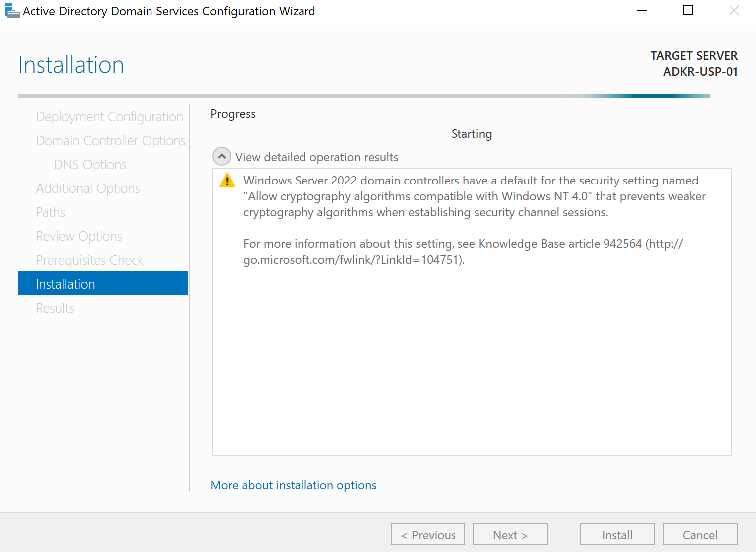Open the Additional Options step
Viewport: 756px width, 552px height.
[88, 188]
